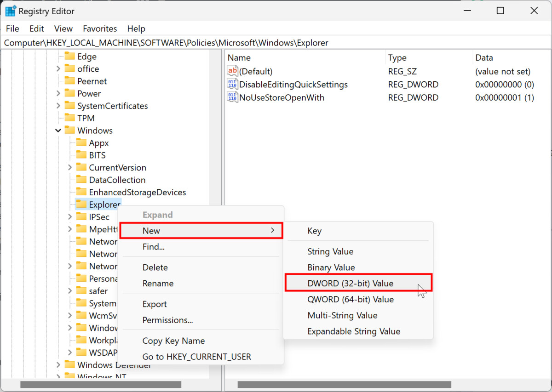Click the TPM folder icon
Image resolution: width=552 pixels, height=392 pixels.
70,118
